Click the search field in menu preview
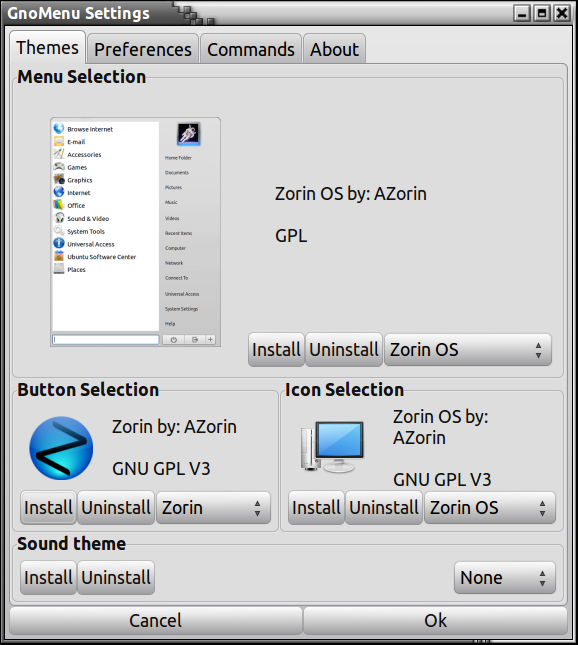This screenshot has width=578, height=645. (106, 339)
